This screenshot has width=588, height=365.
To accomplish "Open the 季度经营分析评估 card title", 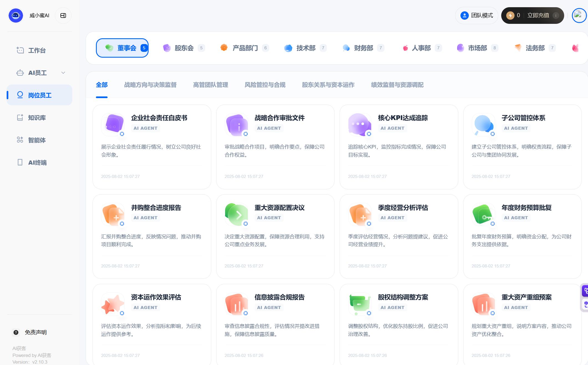I will [x=403, y=208].
